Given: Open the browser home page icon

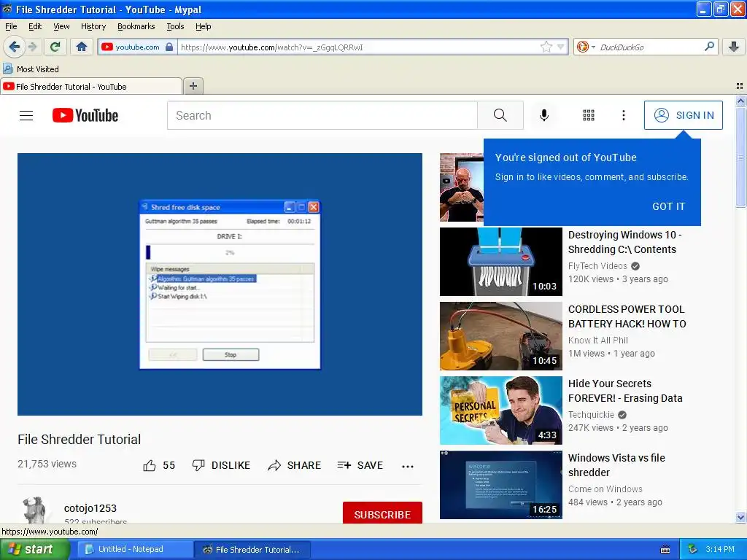Looking at the screenshot, I should point(82,47).
